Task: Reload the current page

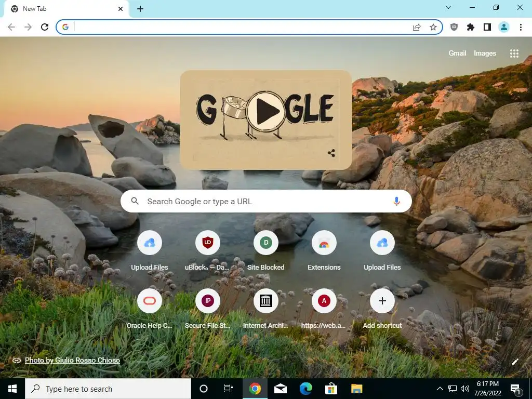Action: 45,27
